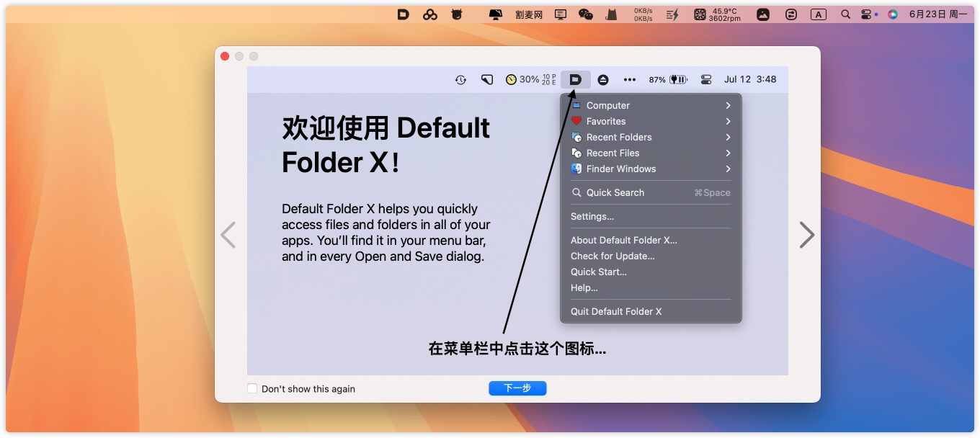Choose Quit Default Folder X
This screenshot has width=980, height=438.
click(x=651, y=311)
